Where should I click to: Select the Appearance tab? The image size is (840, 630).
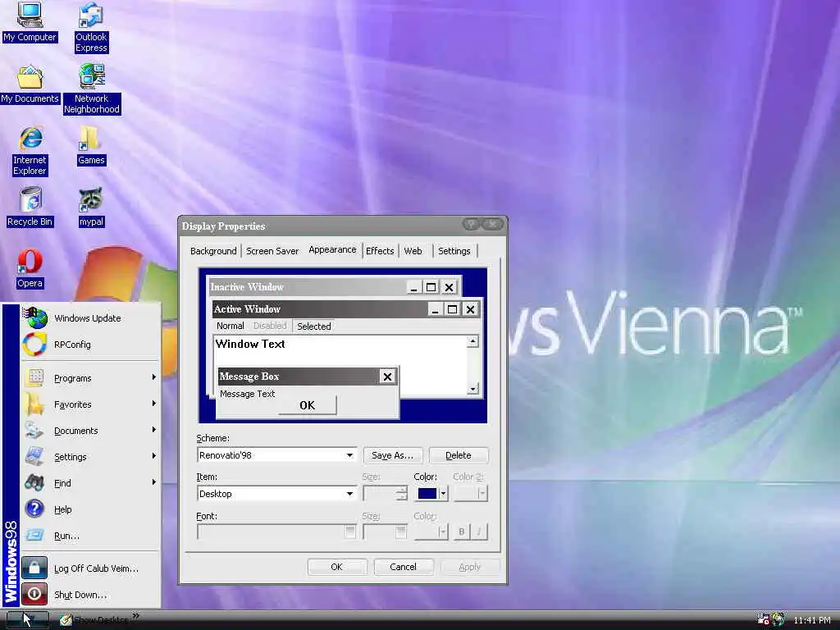point(332,249)
